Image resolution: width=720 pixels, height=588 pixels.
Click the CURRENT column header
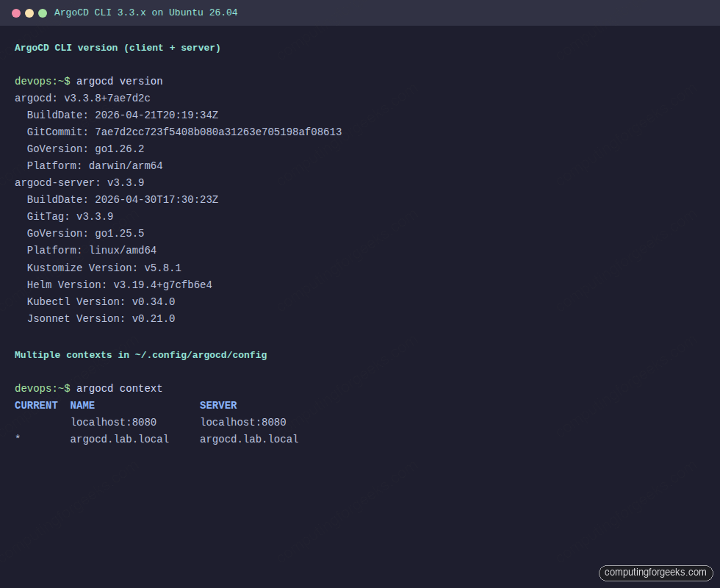point(36,406)
